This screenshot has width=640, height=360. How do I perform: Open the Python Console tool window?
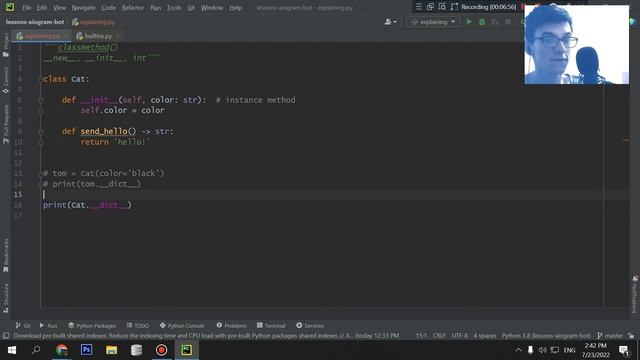[182, 325]
